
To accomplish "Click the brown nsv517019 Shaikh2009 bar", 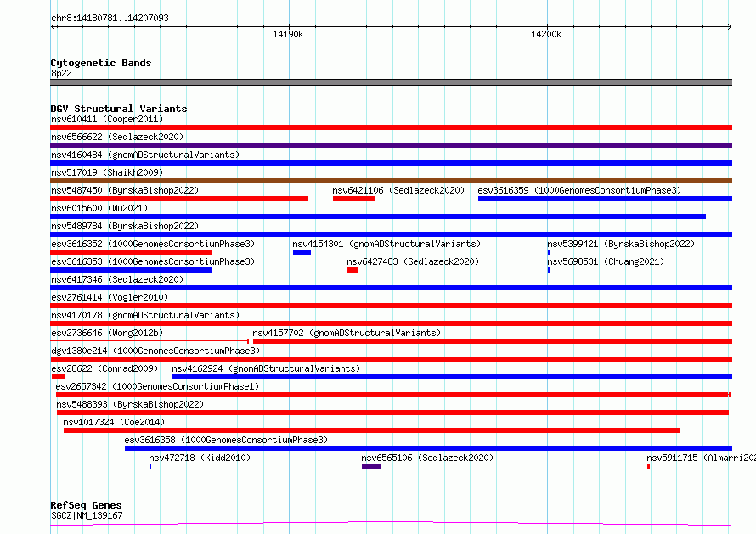I will tap(391, 181).
